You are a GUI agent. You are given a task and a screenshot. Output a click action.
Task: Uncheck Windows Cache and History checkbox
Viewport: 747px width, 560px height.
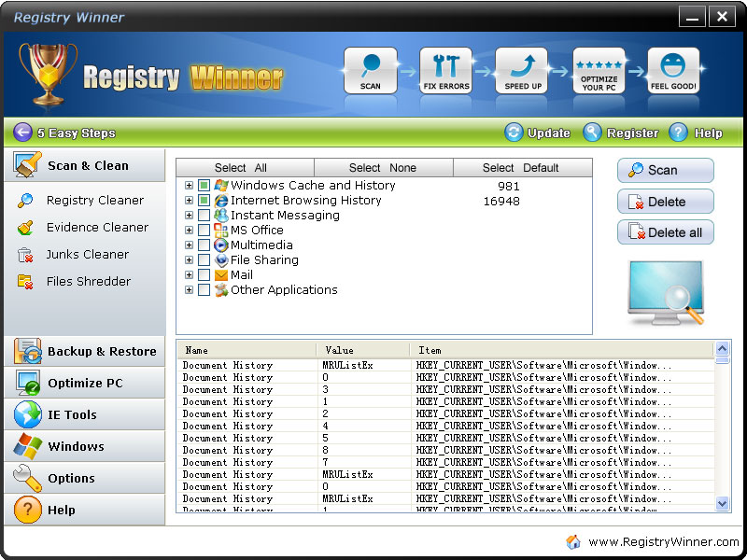[x=204, y=186]
